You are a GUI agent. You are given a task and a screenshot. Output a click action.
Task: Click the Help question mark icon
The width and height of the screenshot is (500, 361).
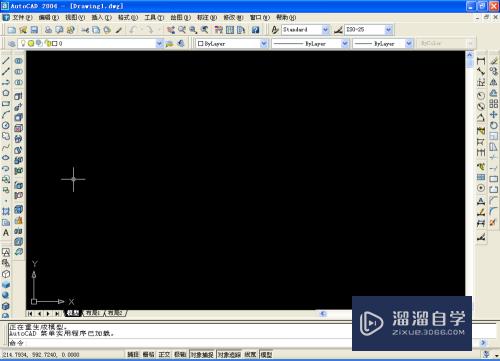pos(255,30)
